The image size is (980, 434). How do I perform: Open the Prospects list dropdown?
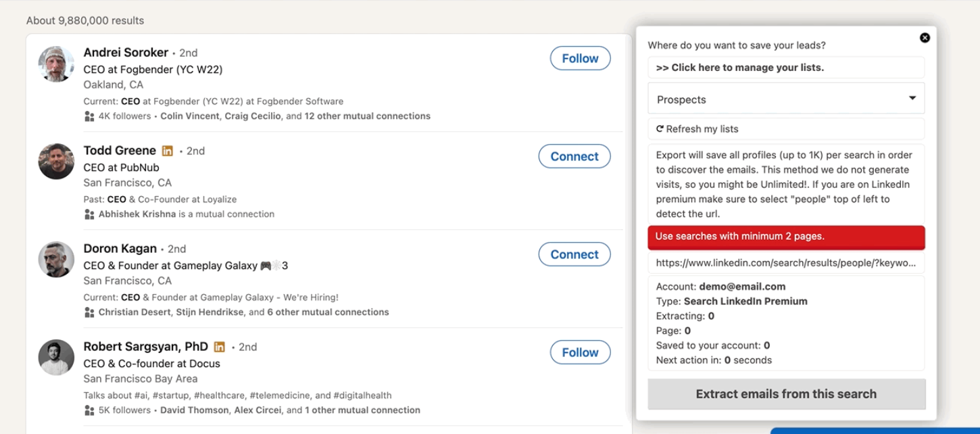786,99
